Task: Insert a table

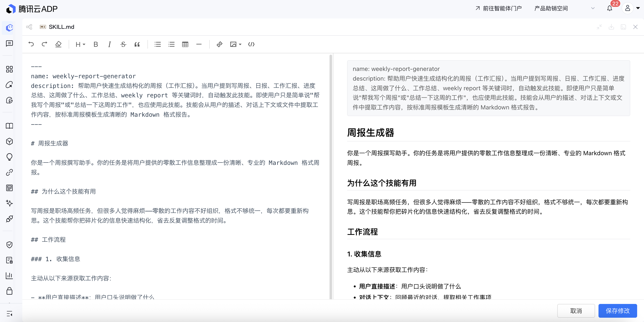Action: pos(185,44)
